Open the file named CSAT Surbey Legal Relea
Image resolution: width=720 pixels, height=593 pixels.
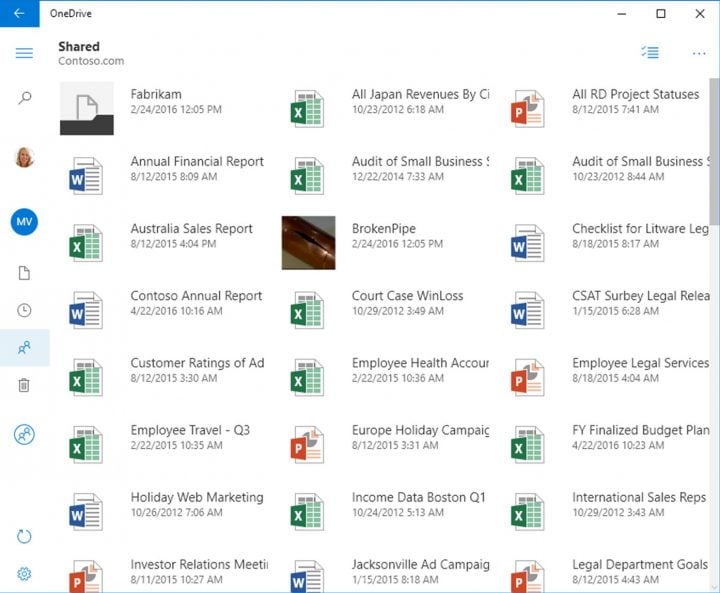tap(641, 296)
